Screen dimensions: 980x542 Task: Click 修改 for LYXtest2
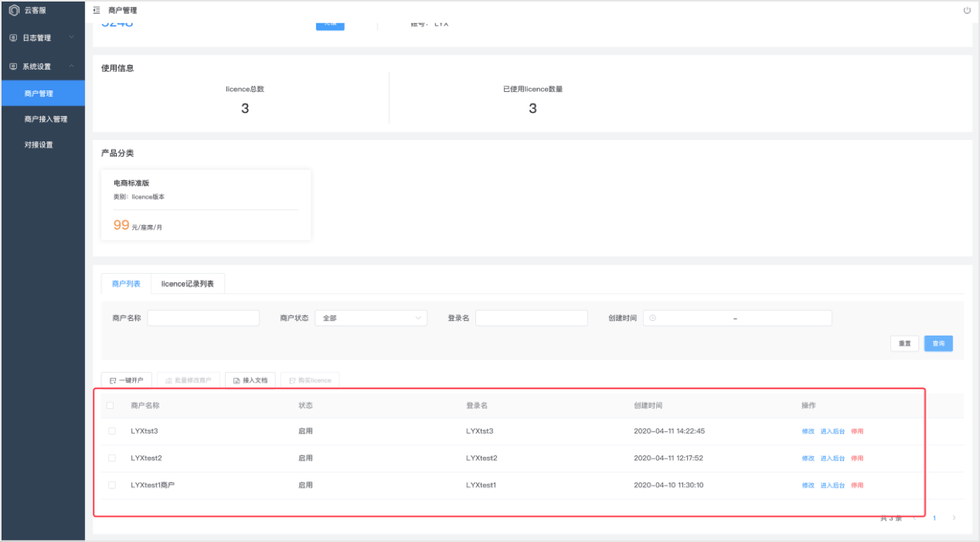[808, 458]
